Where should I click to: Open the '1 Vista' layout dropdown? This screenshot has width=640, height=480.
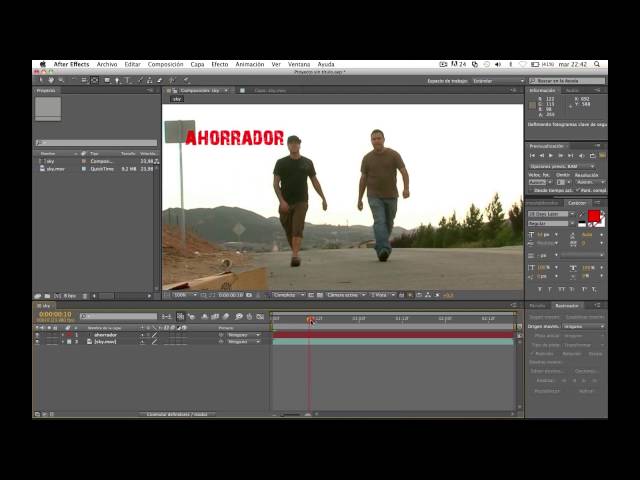tap(383, 295)
